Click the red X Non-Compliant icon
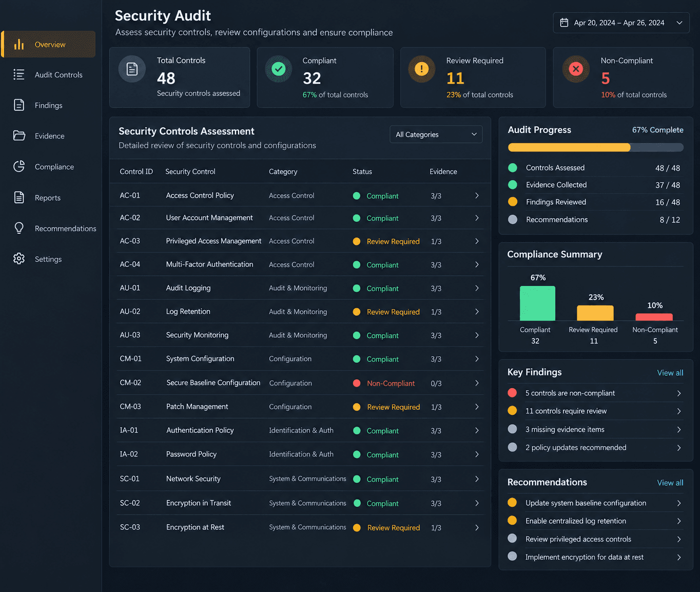The image size is (700, 592). coord(576,69)
